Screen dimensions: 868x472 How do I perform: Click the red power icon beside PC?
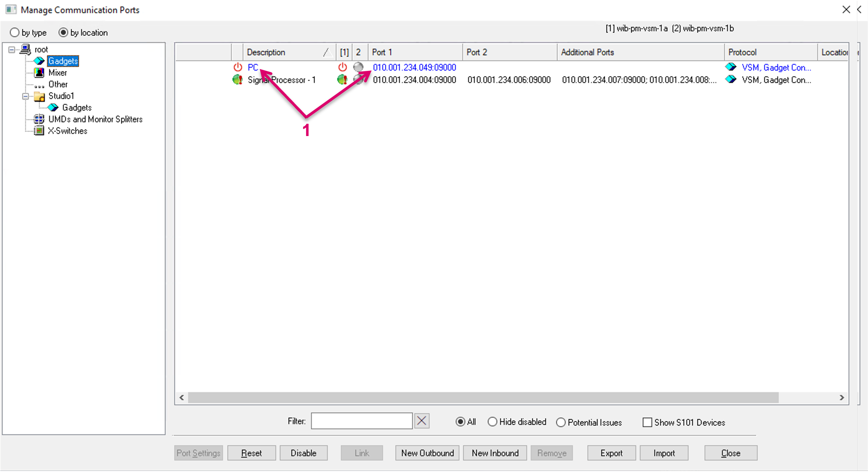pyautogui.click(x=238, y=67)
